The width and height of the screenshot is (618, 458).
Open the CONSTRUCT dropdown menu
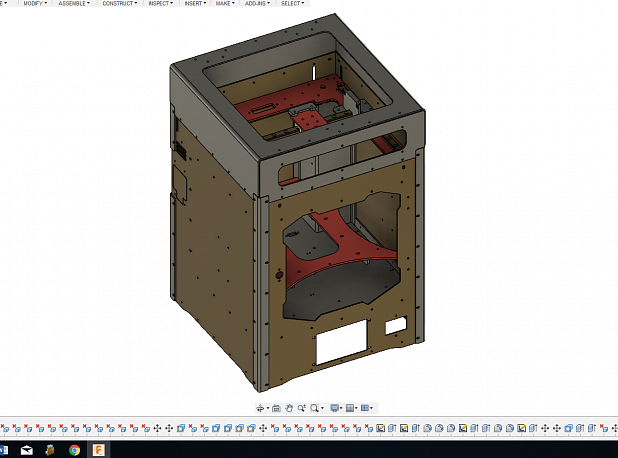click(120, 3)
